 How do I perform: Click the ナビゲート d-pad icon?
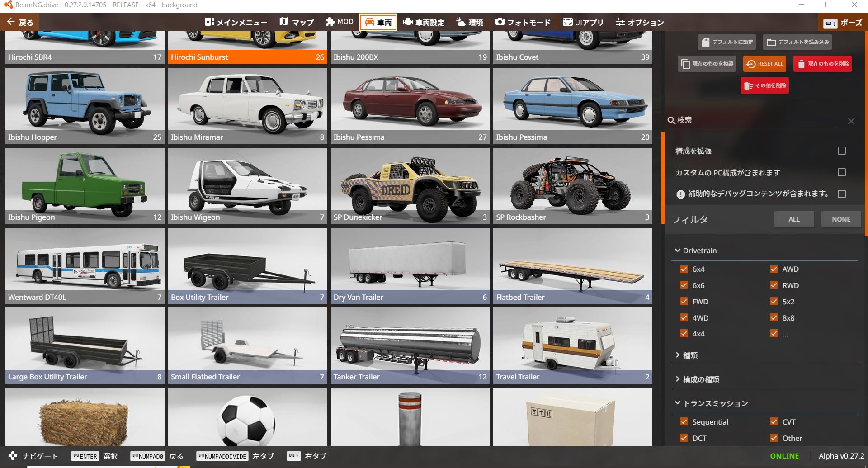pyautogui.click(x=13, y=456)
